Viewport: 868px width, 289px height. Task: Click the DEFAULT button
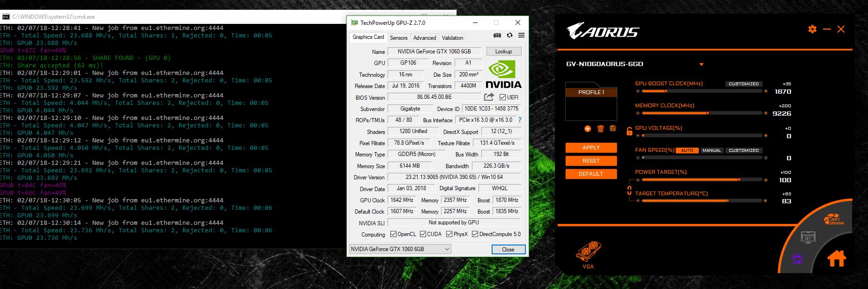coord(591,174)
